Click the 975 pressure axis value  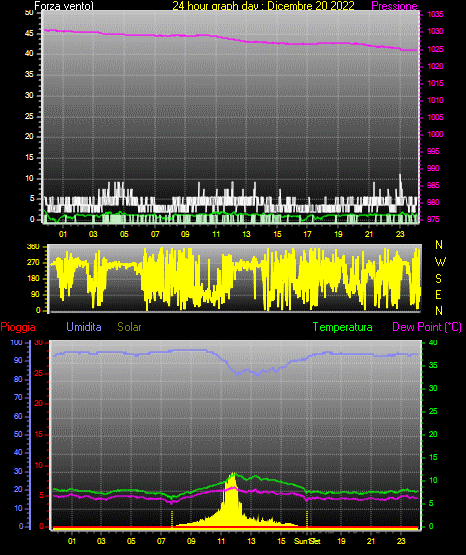pos(433,219)
